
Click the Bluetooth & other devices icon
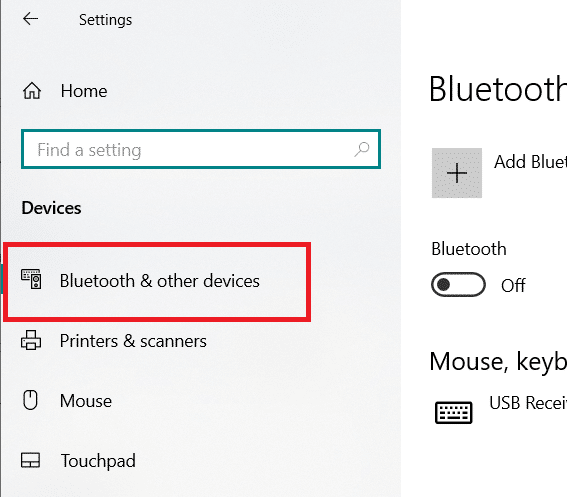pyautogui.click(x=31, y=279)
